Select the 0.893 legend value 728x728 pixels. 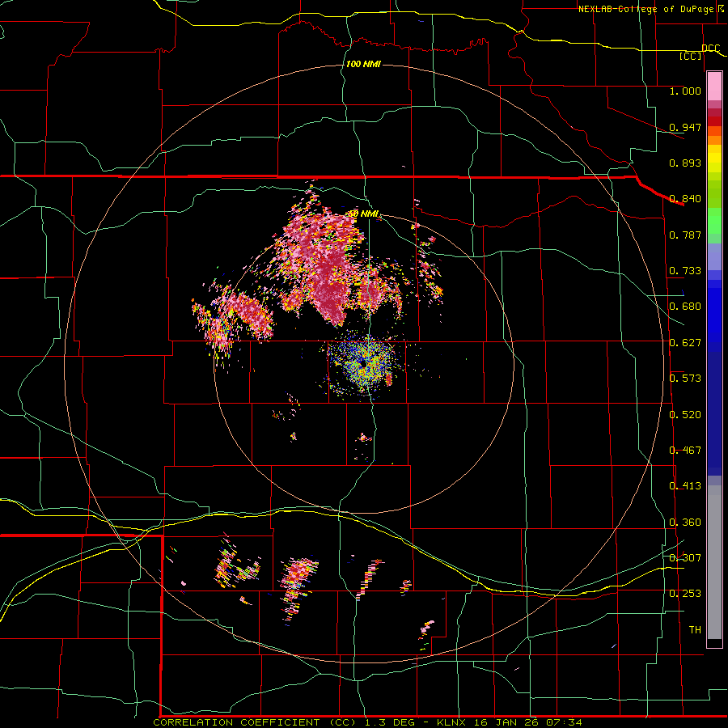(685, 163)
